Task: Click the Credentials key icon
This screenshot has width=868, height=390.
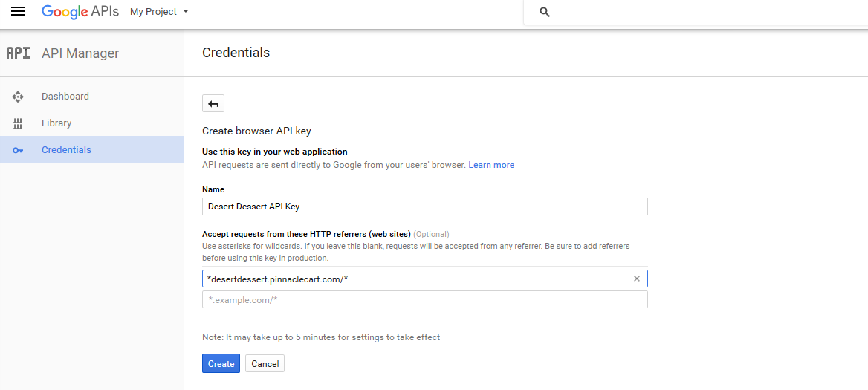Action: 18,150
